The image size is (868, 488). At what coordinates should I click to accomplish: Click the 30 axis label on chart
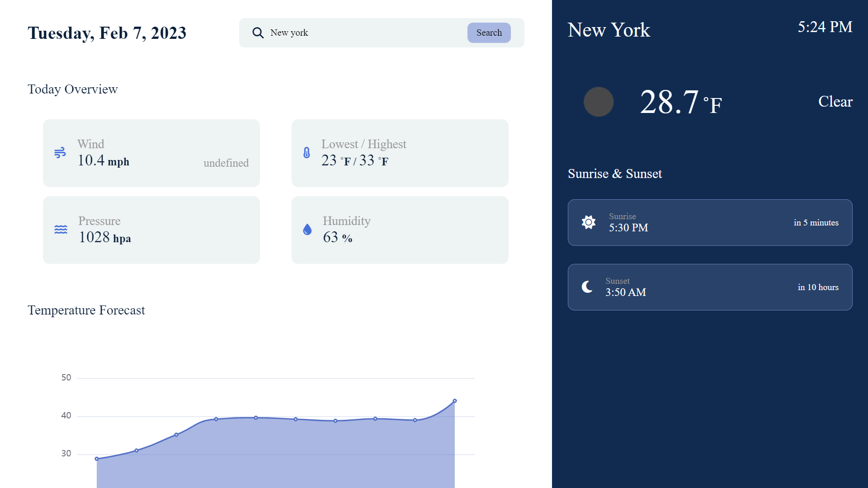[x=66, y=453]
